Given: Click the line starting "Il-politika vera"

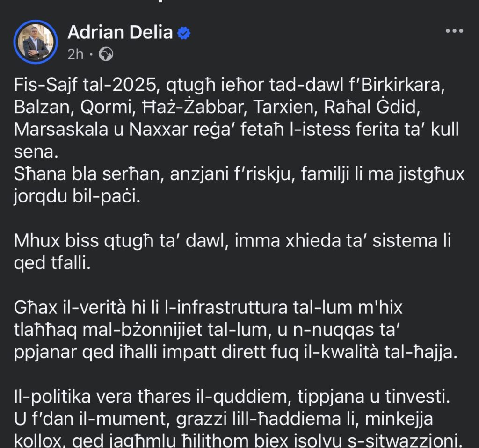Looking at the screenshot, I should click(232, 397).
